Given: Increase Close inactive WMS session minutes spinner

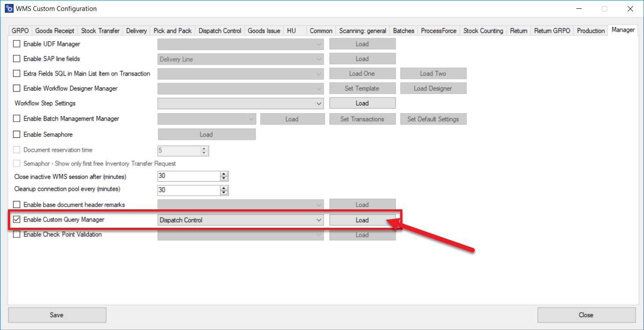Looking at the screenshot, I should 224,174.
